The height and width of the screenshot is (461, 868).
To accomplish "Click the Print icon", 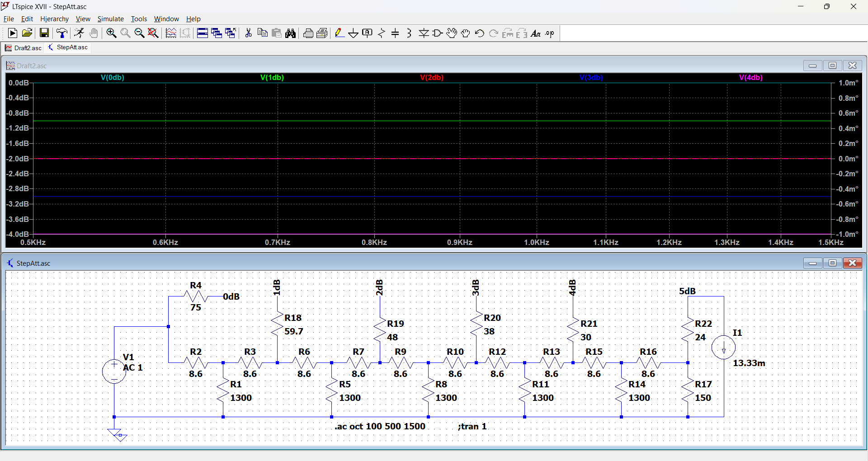I will tap(322, 33).
